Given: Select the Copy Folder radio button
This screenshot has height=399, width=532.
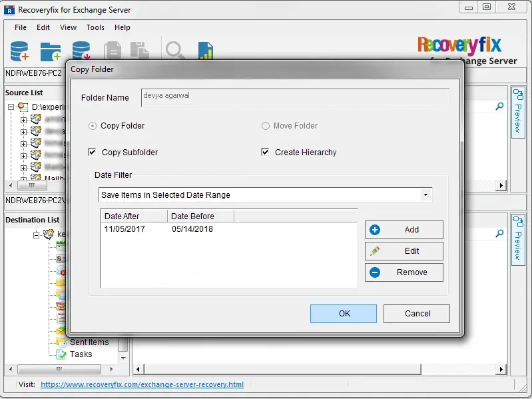Looking at the screenshot, I should pos(93,126).
